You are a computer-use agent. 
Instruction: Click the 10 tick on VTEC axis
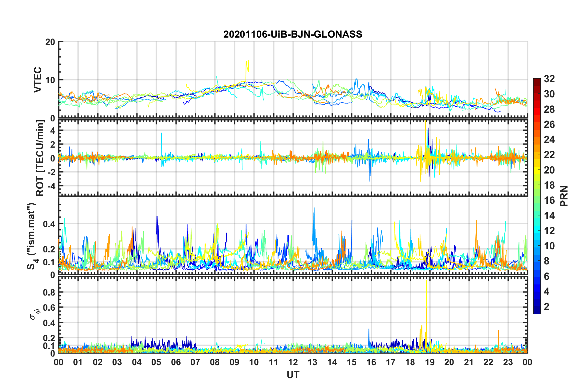pos(50,80)
